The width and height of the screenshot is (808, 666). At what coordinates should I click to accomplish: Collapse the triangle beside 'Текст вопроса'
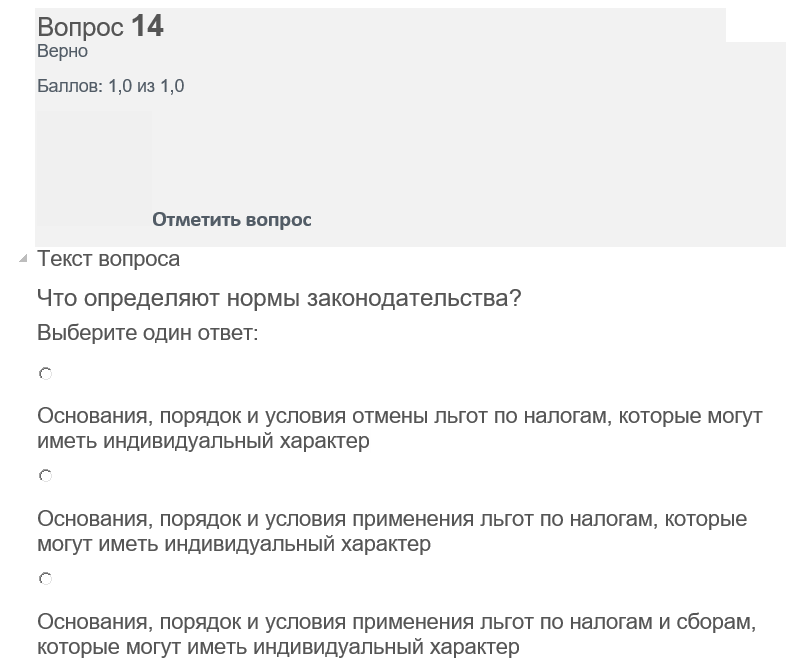click(x=23, y=258)
